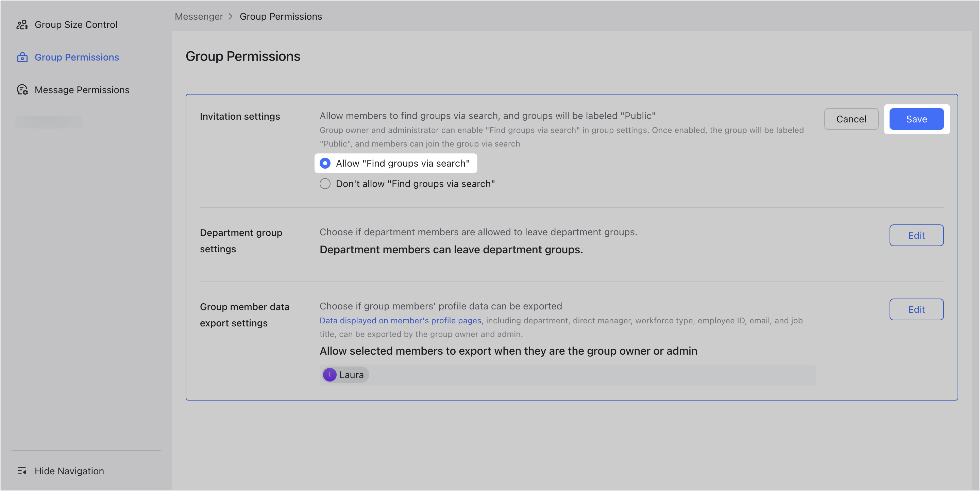Click the Hide Navigation collapse icon
This screenshot has width=980, height=491.
[x=22, y=471]
